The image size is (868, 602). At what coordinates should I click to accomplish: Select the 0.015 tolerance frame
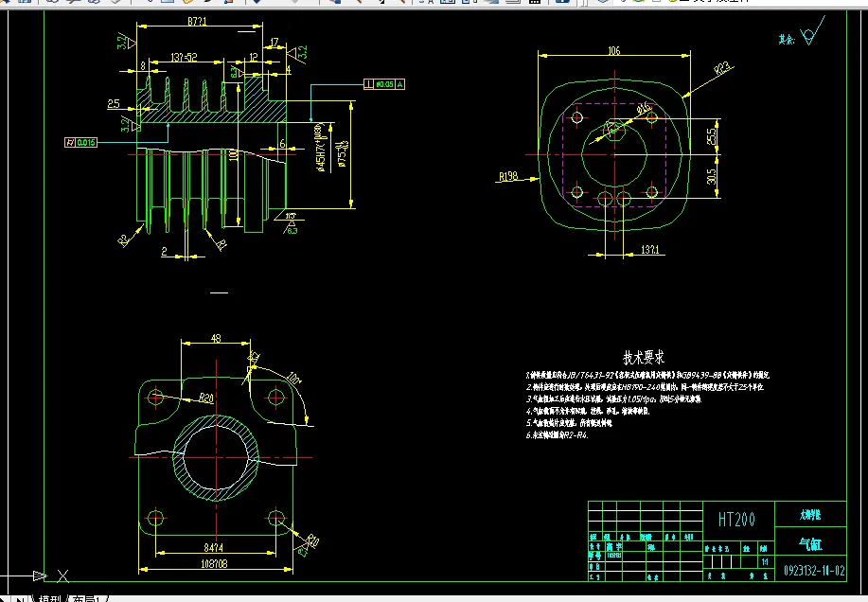click(81, 142)
